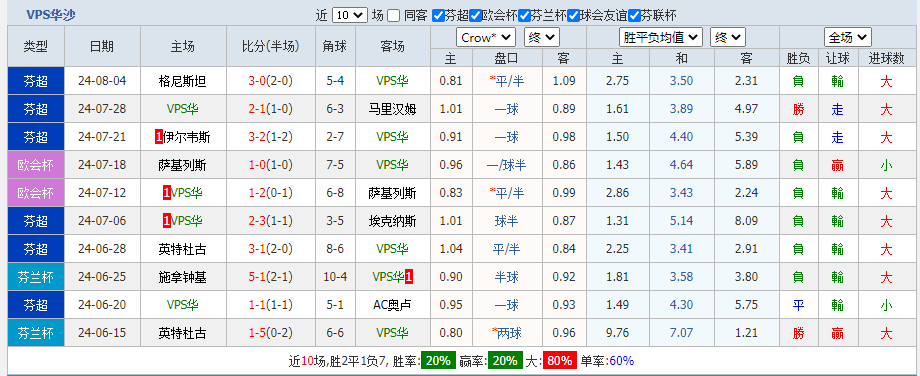Open the 终 dropdown beside 胜平负均值

[x=728, y=38]
